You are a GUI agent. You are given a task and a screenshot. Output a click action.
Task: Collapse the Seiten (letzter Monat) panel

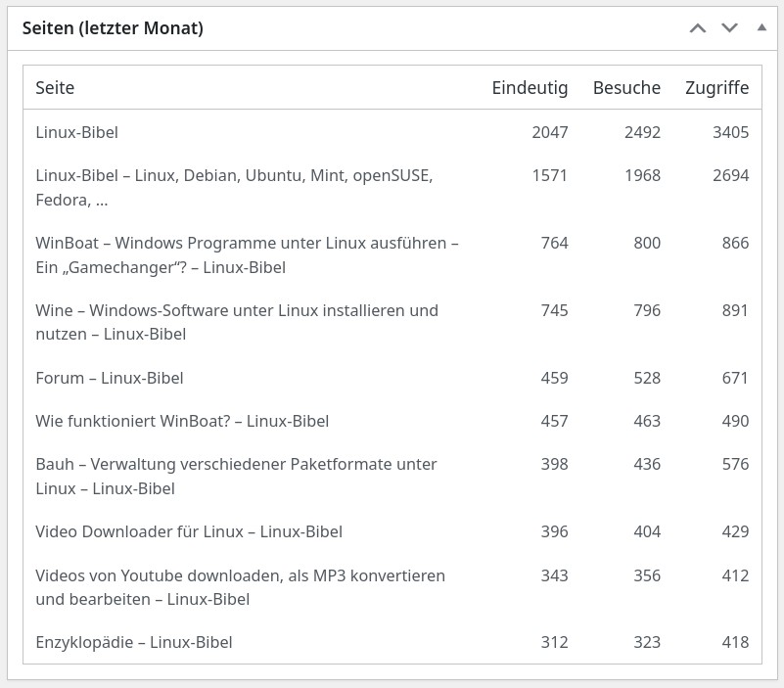(x=761, y=28)
